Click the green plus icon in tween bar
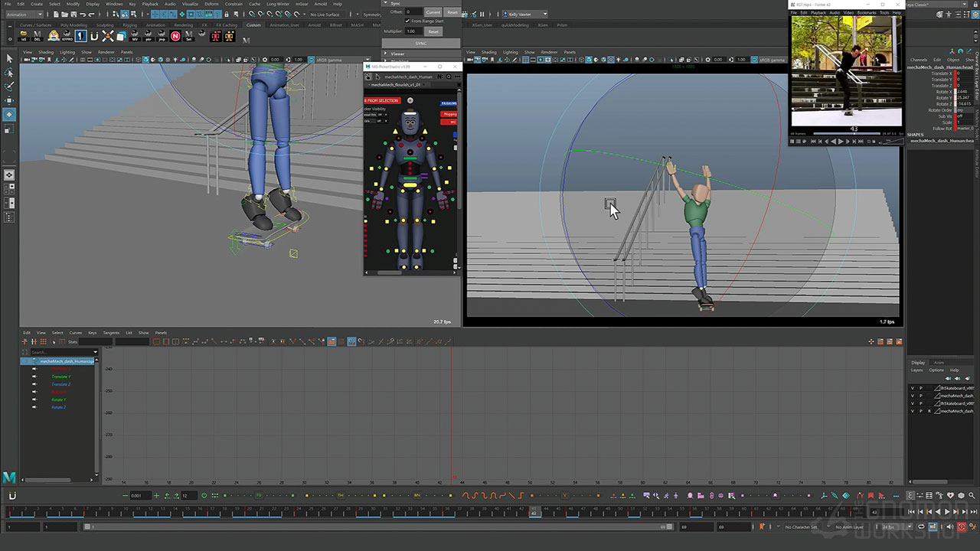Screen dimensions: 980x551 [156, 496]
